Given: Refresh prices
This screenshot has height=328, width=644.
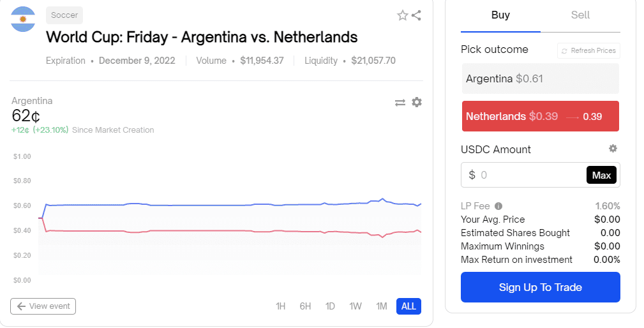Looking at the screenshot, I should point(588,50).
